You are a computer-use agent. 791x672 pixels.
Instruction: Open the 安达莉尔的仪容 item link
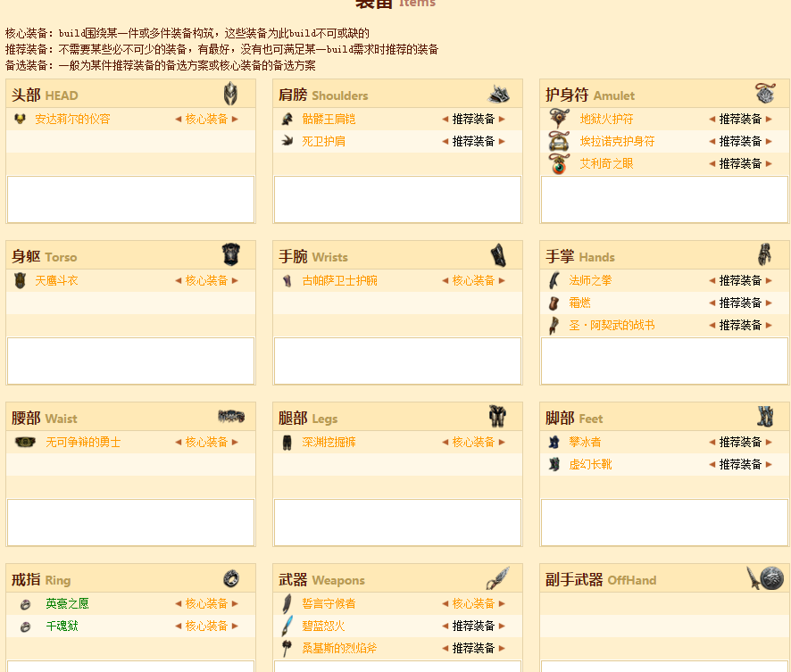72,119
